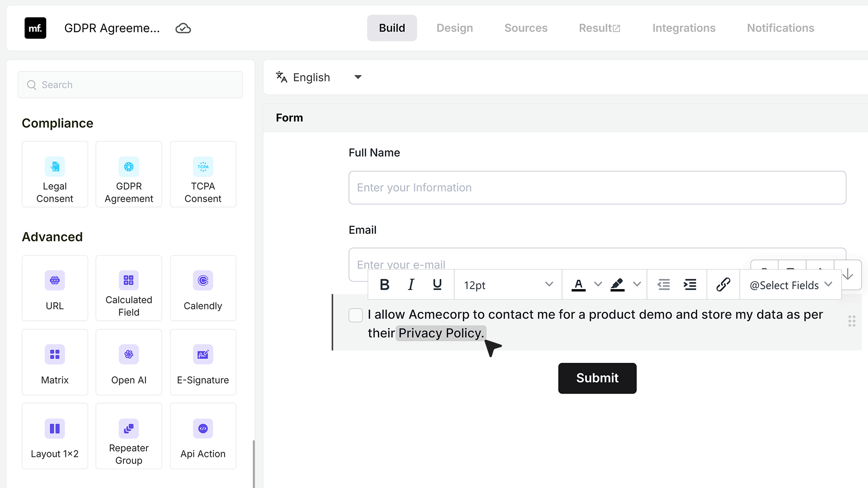Add the E-Signature field
The height and width of the screenshot is (488, 868).
203,362
